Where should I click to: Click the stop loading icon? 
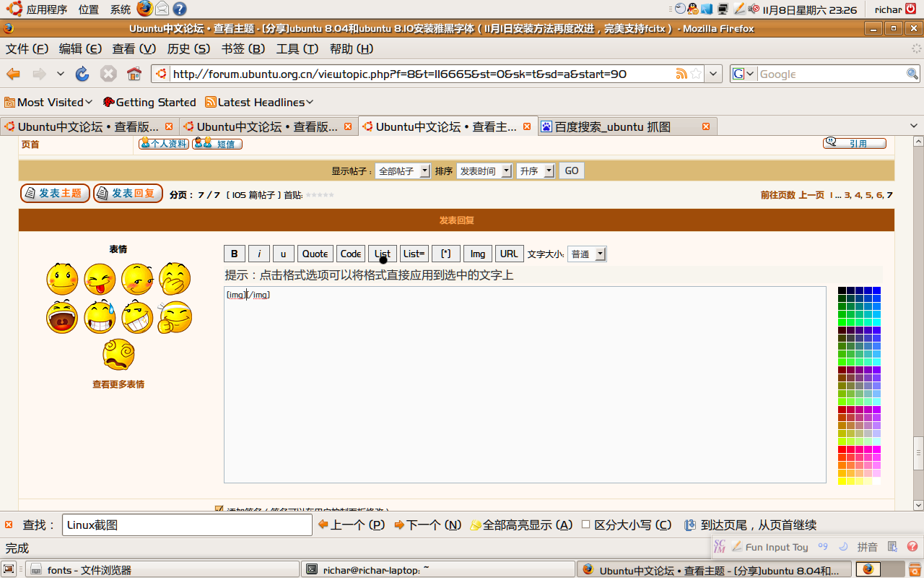[x=108, y=74]
